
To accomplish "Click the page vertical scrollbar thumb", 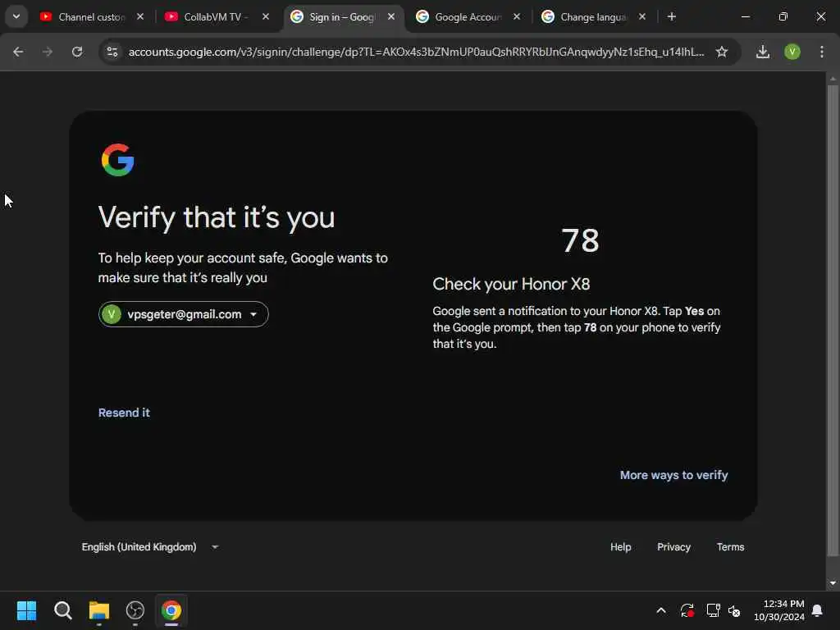I will pos(832,320).
